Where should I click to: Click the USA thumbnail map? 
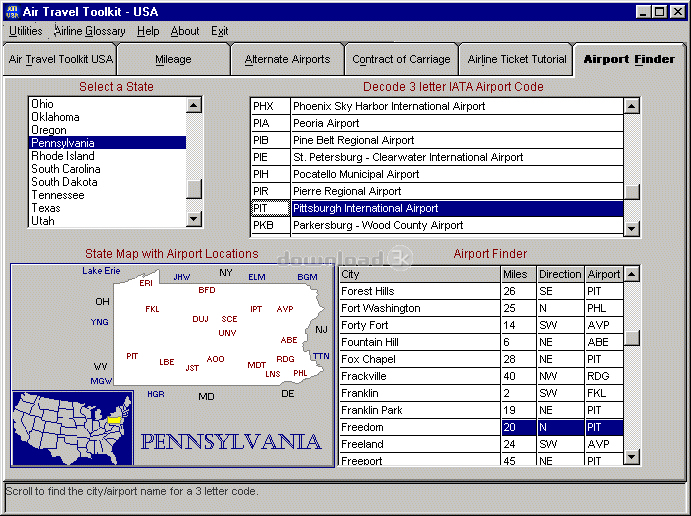tap(72, 427)
